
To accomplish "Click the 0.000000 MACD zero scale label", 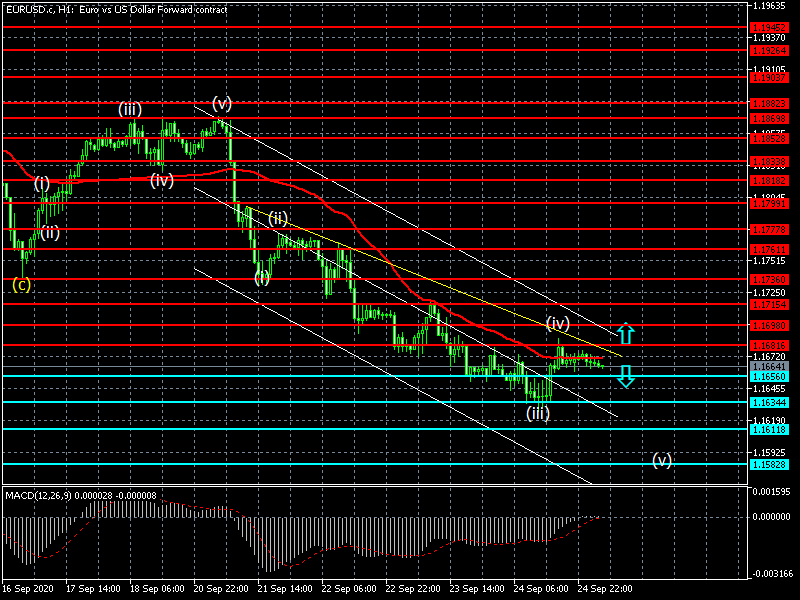I will 771,517.
